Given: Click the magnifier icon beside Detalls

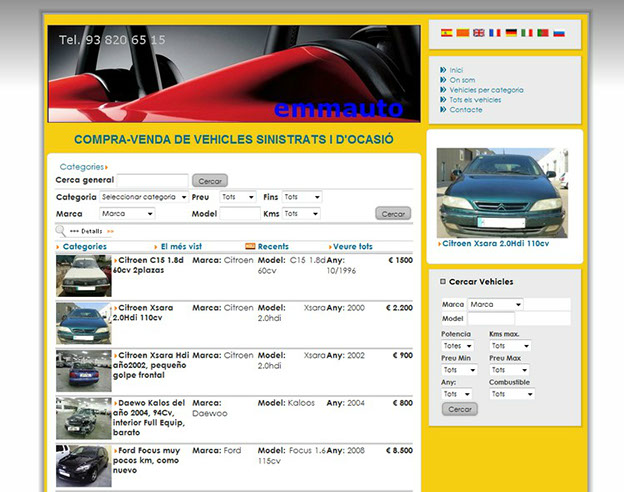Looking at the screenshot, I should [61, 231].
